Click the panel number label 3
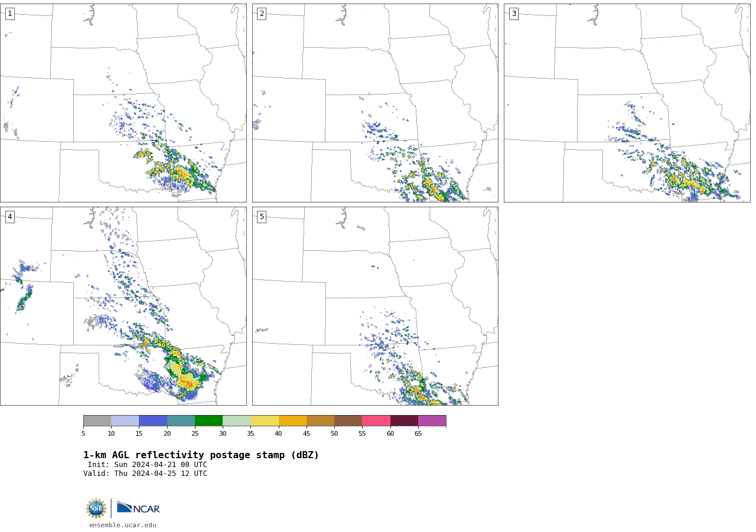 pyautogui.click(x=513, y=14)
